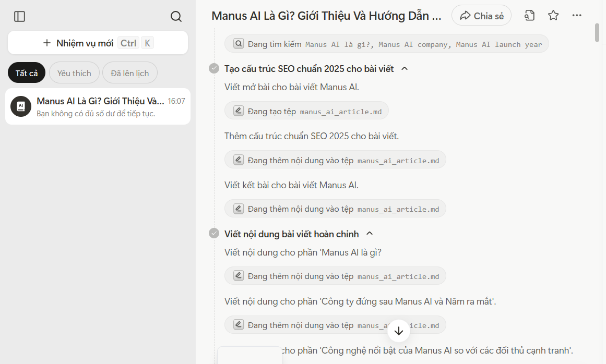Open the Manus AI Là Gì task in sidebar
Viewport: 606px width, 364px height.
[98, 106]
